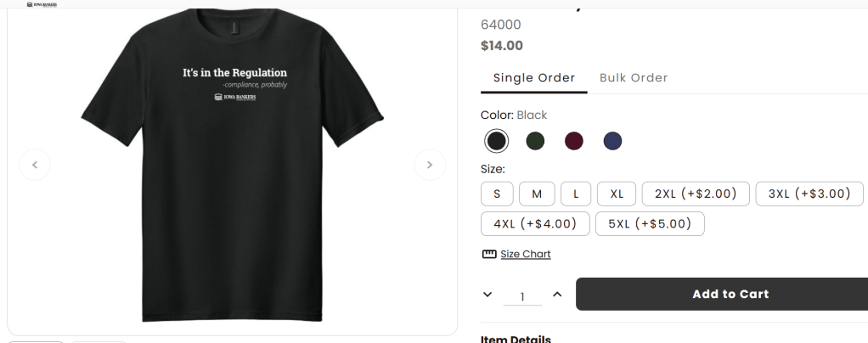868x343 pixels.
Task: Pick the maroon color swatch
Action: pos(574,141)
